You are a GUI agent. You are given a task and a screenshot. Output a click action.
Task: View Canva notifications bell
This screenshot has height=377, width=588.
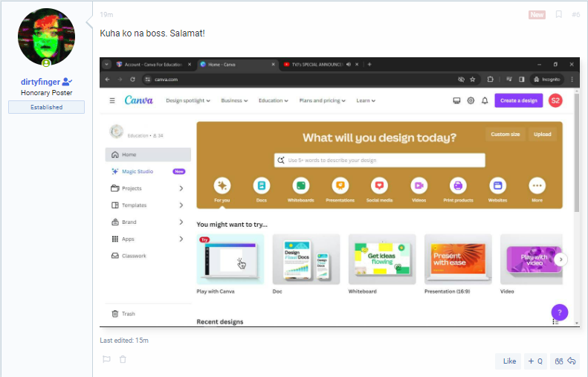tap(485, 100)
